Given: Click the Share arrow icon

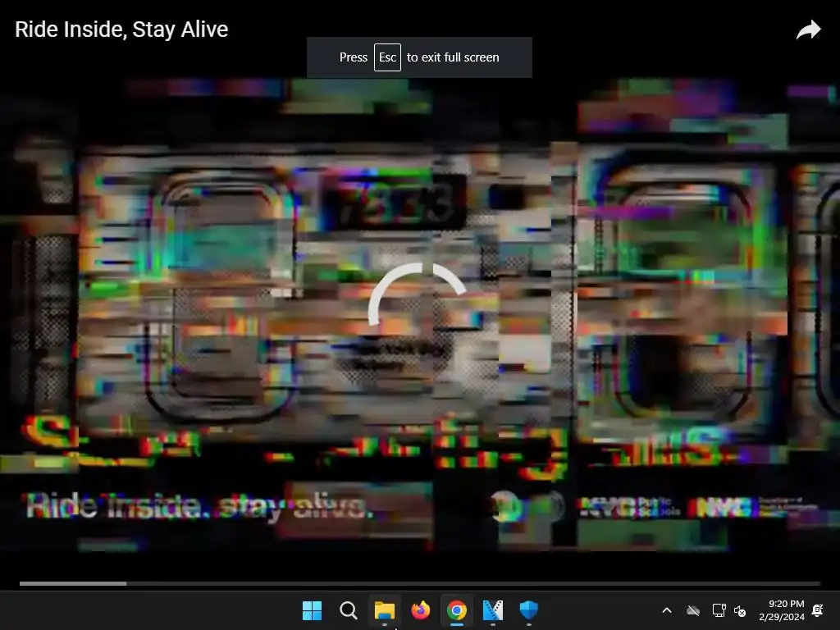Looking at the screenshot, I should coord(808,30).
